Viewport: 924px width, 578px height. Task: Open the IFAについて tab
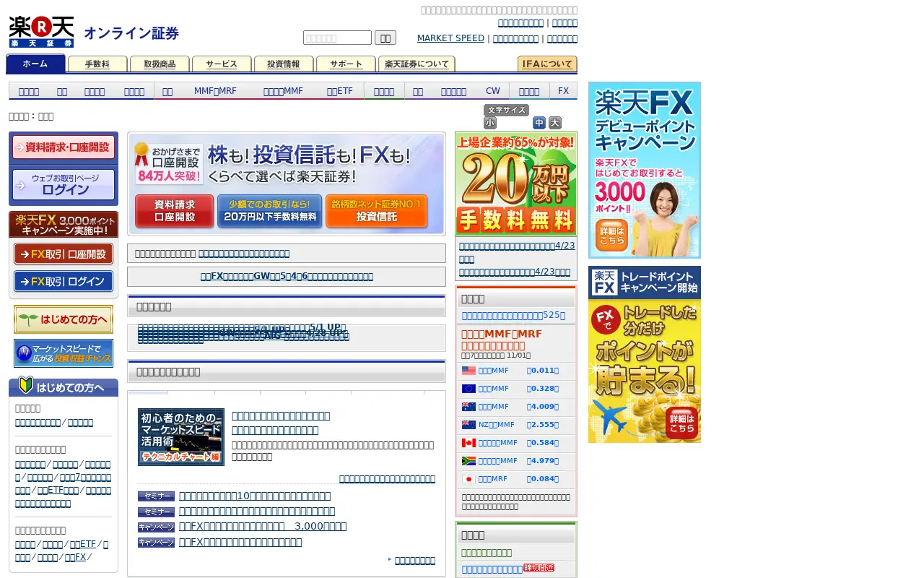547,64
